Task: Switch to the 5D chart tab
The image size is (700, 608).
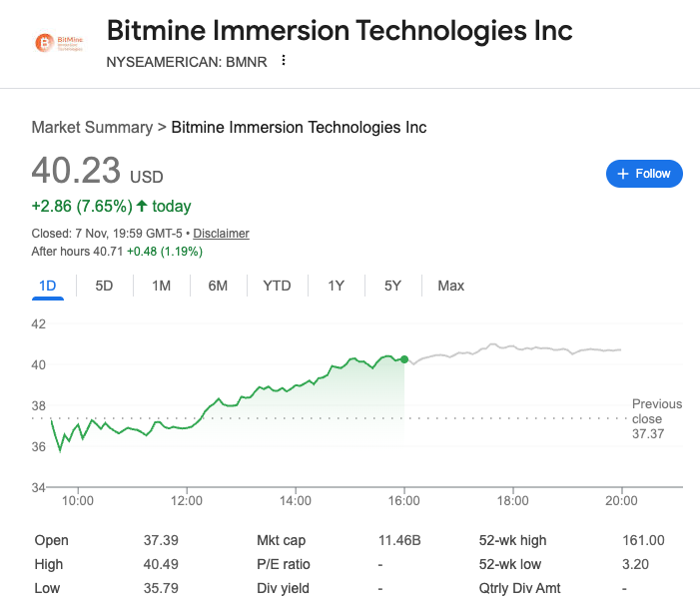Action: point(104,286)
